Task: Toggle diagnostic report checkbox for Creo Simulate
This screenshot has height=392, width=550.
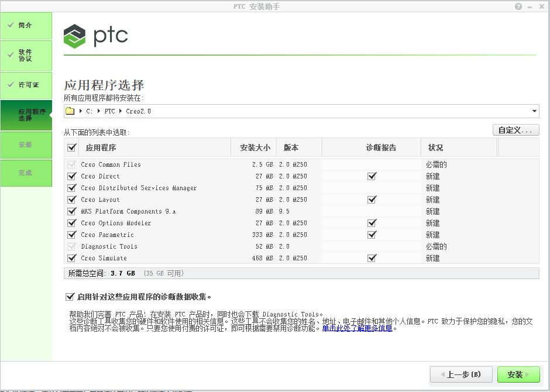Action: pyautogui.click(x=372, y=257)
